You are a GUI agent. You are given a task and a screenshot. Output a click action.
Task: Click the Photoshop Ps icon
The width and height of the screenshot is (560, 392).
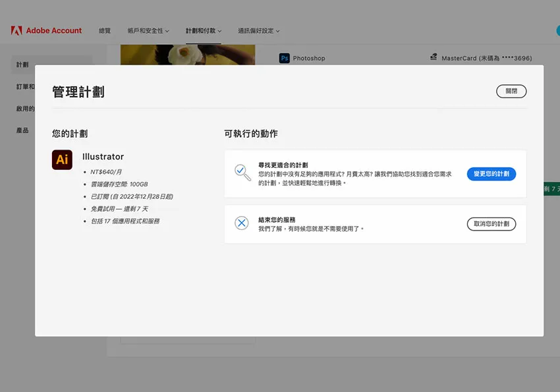(x=285, y=58)
